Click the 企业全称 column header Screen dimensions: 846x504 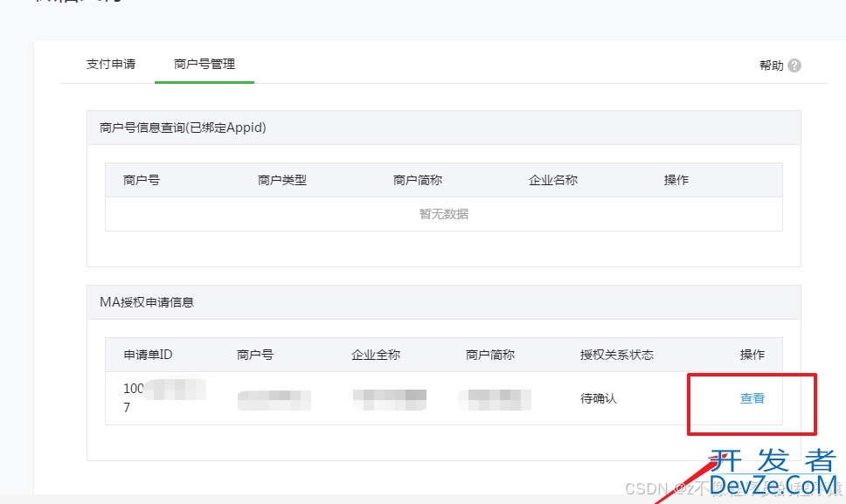pos(376,355)
